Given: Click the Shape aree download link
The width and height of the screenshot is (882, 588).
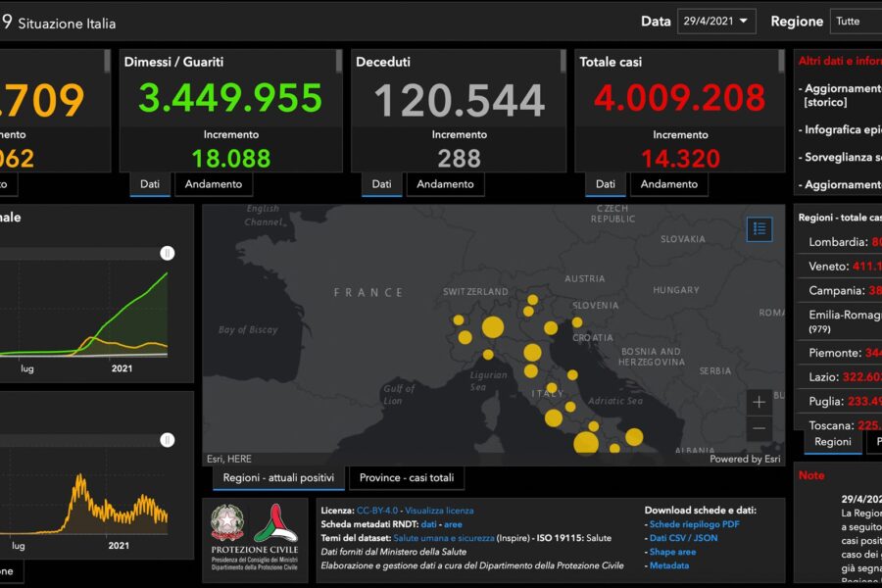Looking at the screenshot, I should [x=671, y=552].
